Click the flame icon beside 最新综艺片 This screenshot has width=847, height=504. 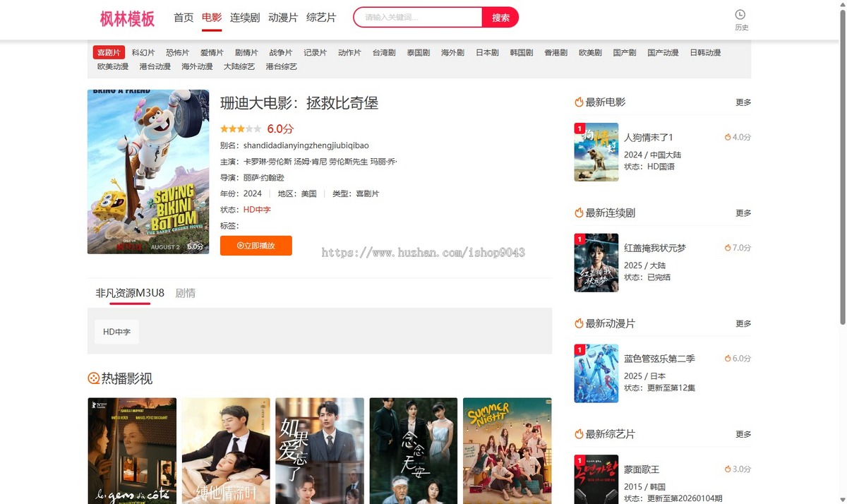point(579,435)
